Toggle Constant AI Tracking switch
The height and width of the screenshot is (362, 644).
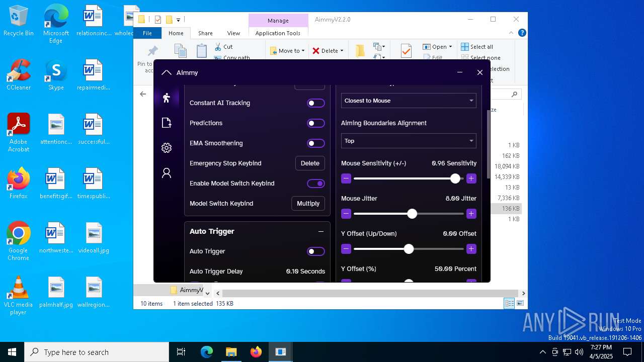[316, 103]
